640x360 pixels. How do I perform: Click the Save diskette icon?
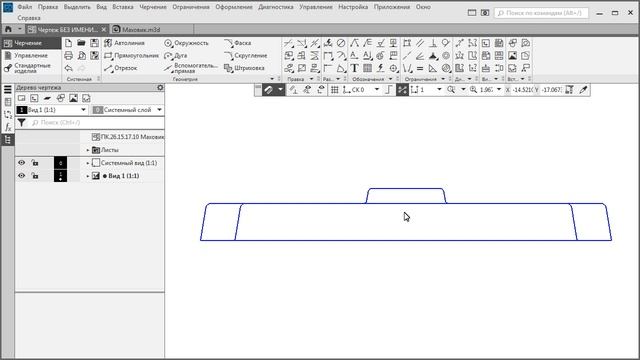coord(94,43)
